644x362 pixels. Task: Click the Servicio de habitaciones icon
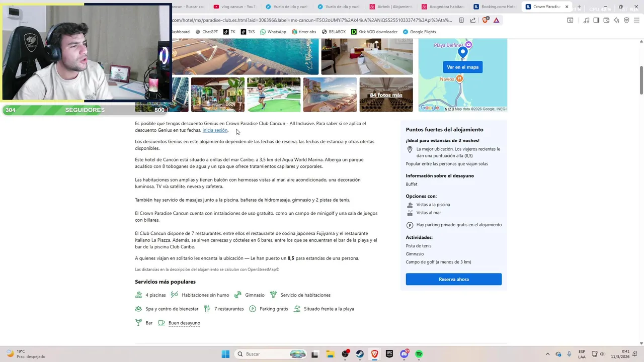(273, 295)
